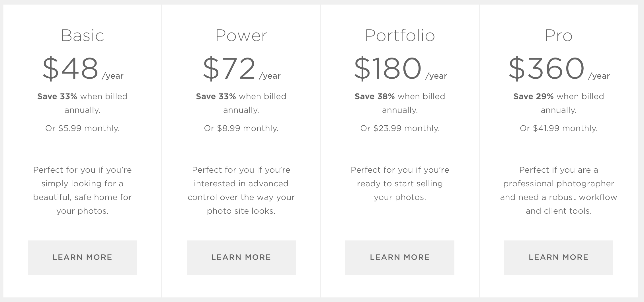Select the $8.99 monthly price text
Image resolution: width=644 pixels, height=302 pixels.
[241, 128]
